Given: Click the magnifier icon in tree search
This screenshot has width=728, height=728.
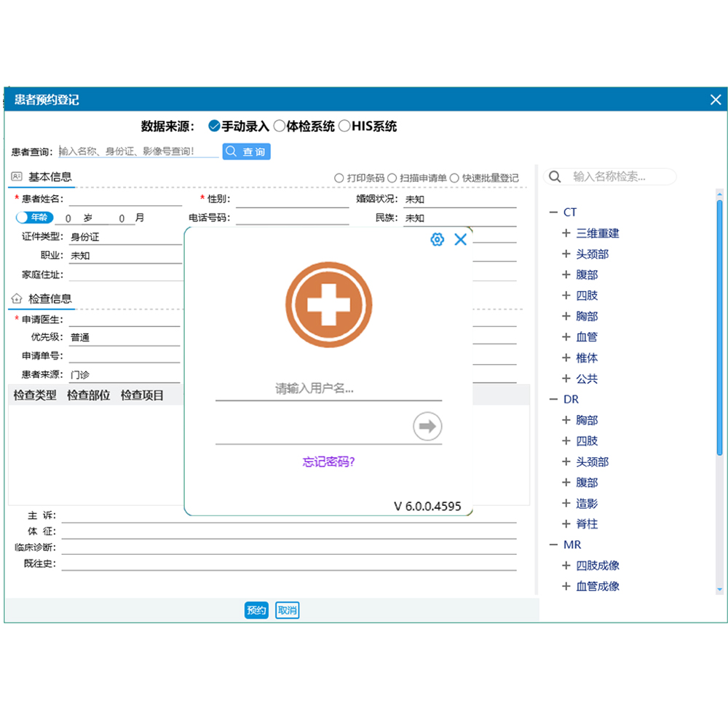Looking at the screenshot, I should [555, 177].
